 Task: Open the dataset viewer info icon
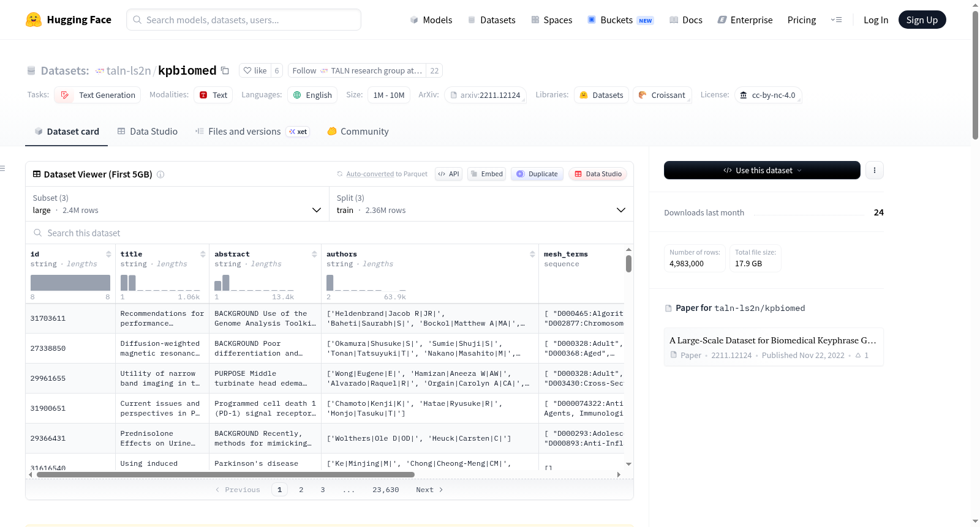click(160, 174)
